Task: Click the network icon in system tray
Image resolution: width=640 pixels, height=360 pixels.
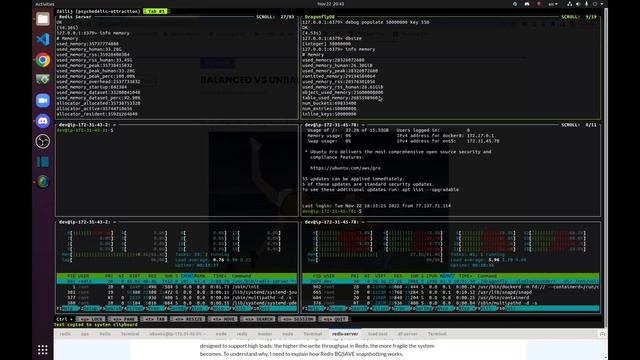Action: click(x=569, y=4)
